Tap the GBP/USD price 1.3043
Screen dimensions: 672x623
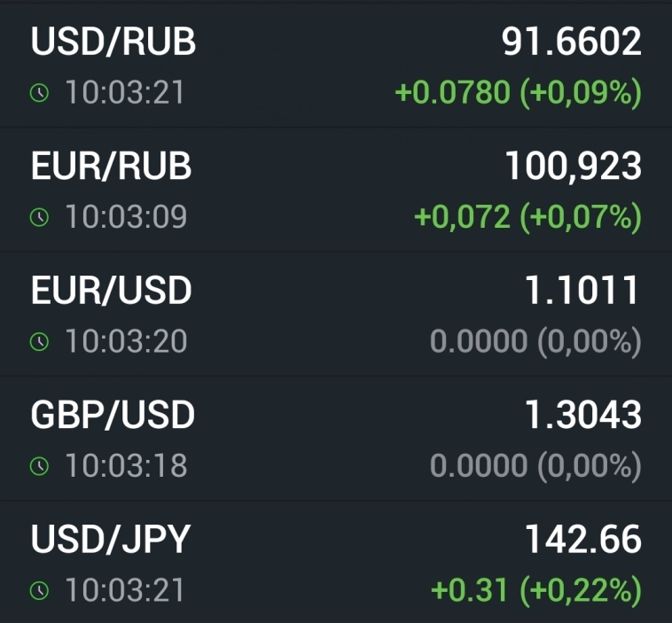(582, 414)
